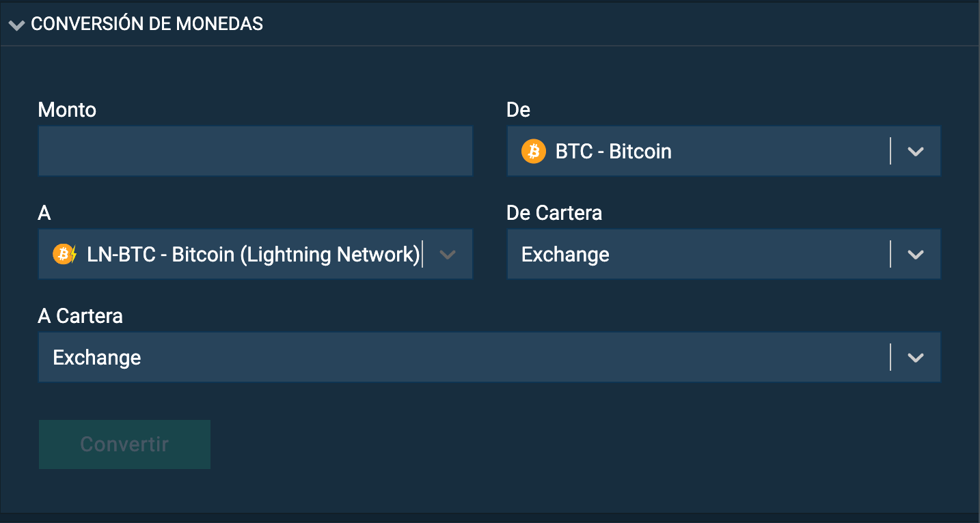Click the Lightning Network Bitcoin icon
This screenshot has height=523, width=980.
click(64, 254)
